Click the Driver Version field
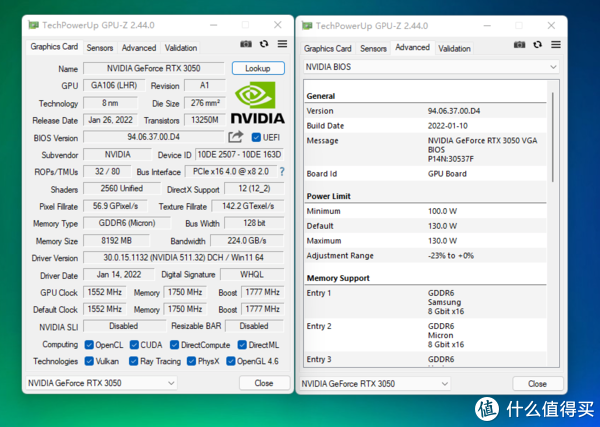This screenshot has height=427, width=600. coord(184,258)
